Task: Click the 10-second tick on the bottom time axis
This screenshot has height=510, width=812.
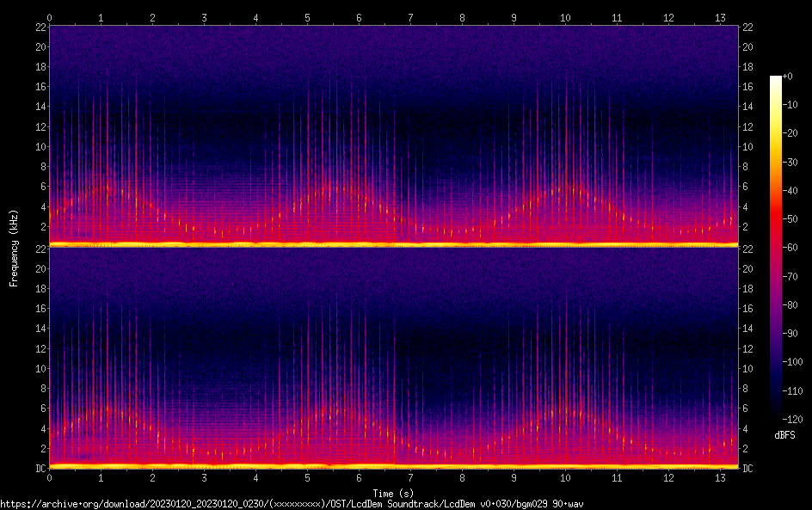Action: [565, 476]
